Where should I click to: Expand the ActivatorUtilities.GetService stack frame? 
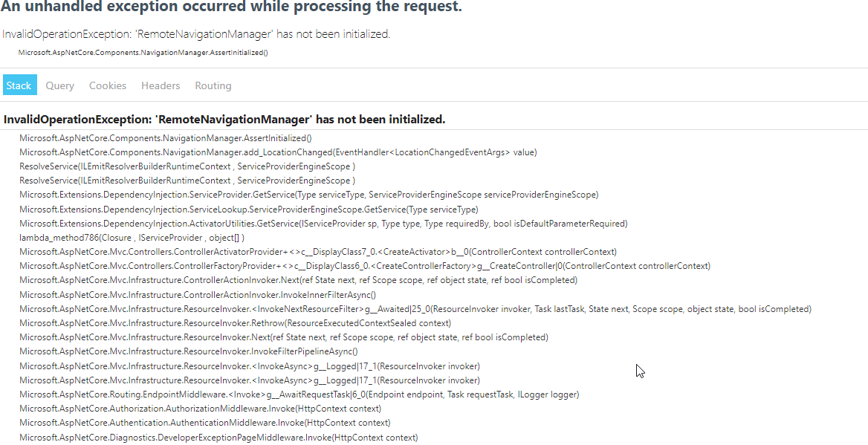tap(323, 224)
